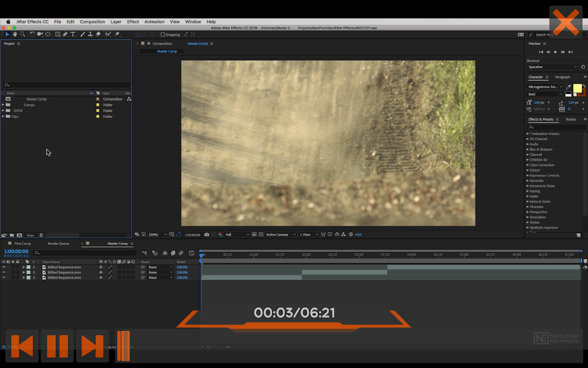Switch to the Render Queue tab
588x368 pixels.
(58, 243)
